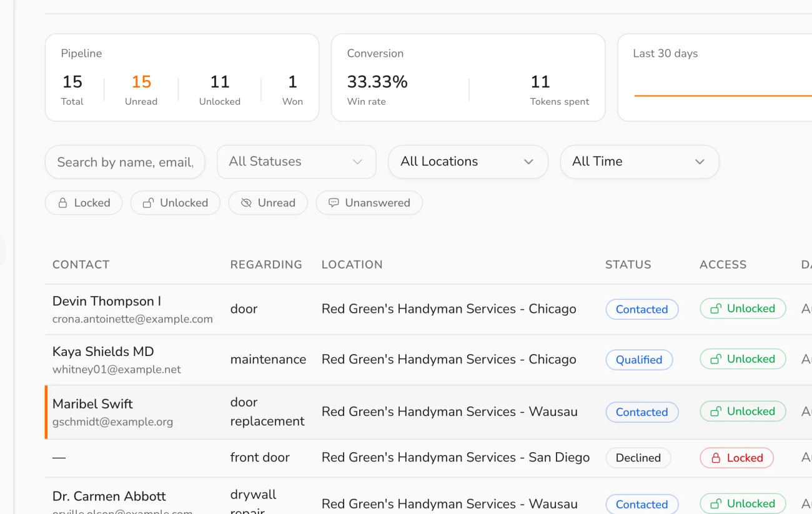Click the red Locked badge on front door row
This screenshot has height=514, width=812.
(737, 458)
